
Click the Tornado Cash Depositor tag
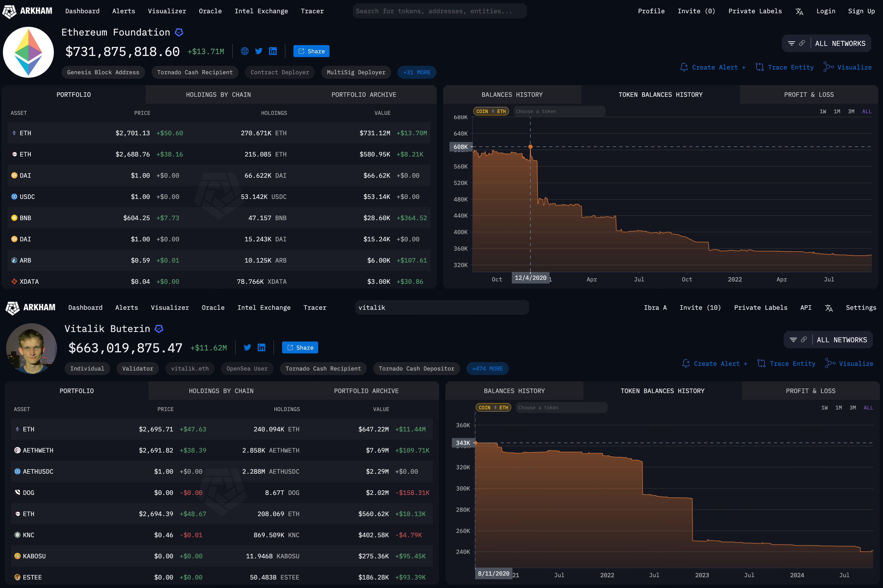(416, 369)
